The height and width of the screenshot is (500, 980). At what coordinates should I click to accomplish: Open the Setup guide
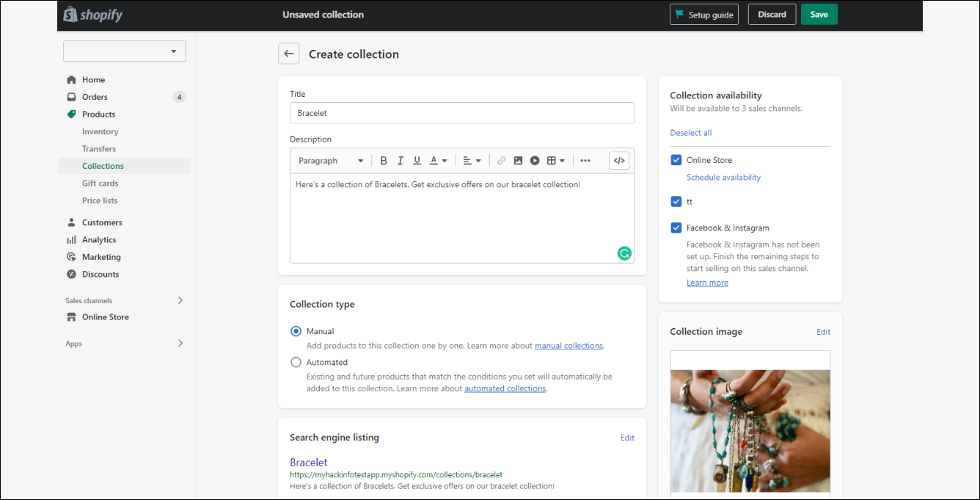[x=703, y=15]
